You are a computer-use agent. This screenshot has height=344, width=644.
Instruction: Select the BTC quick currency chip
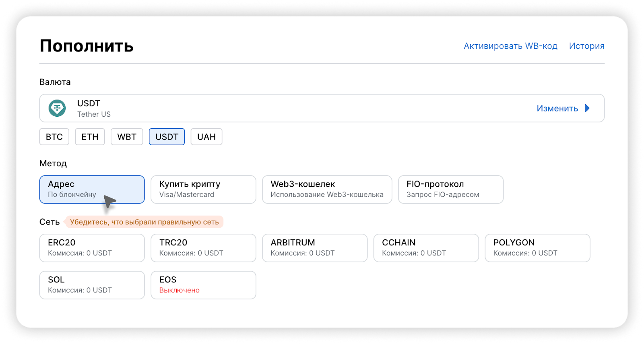coord(54,137)
